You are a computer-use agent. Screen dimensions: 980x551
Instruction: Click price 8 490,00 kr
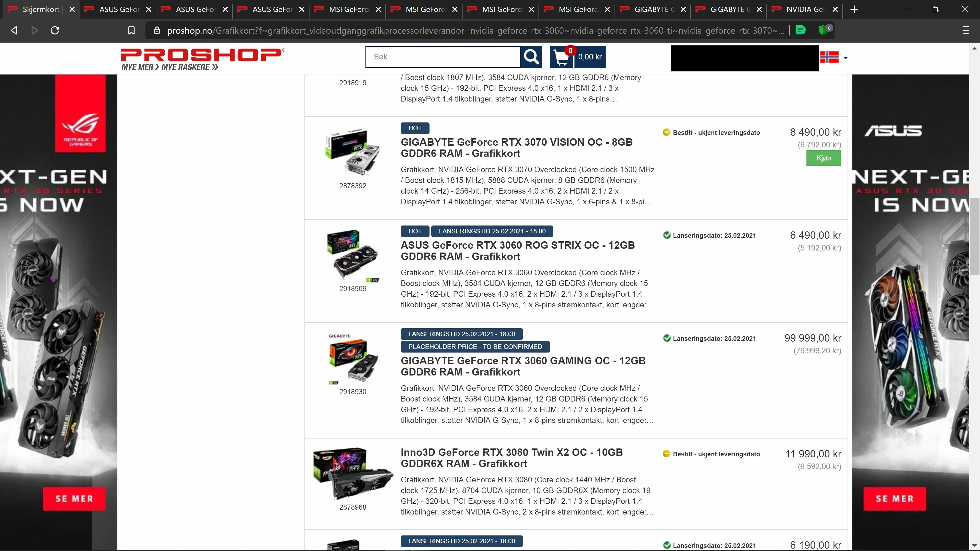pyautogui.click(x=815, y=132)
